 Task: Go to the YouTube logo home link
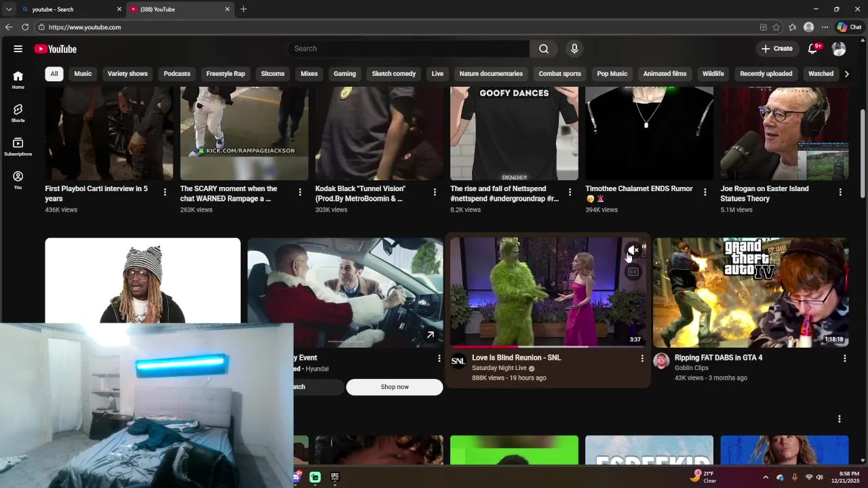(x=56, y=49)
